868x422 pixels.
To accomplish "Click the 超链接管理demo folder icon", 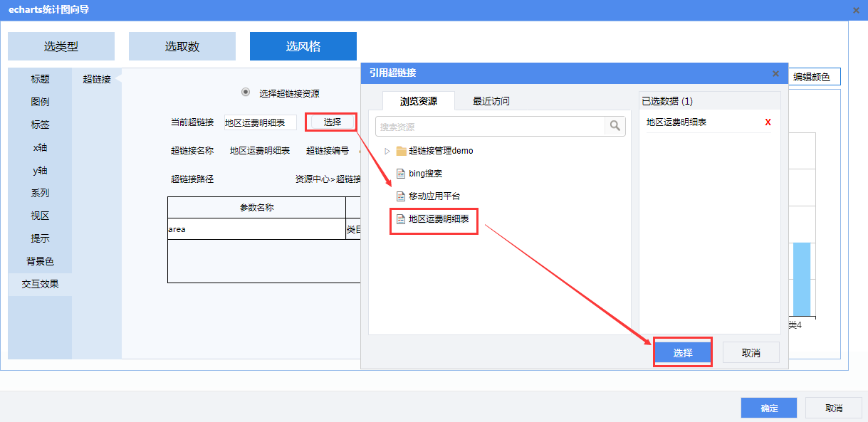I will click(x=401, y=151).
